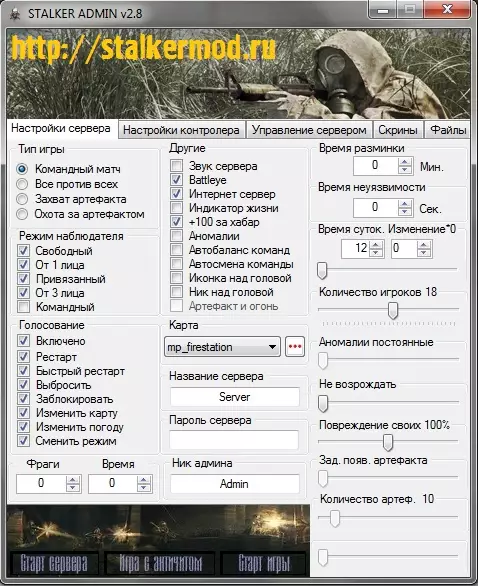
Task: Focus the Пароль сервера field
Action: coord(234,440)
